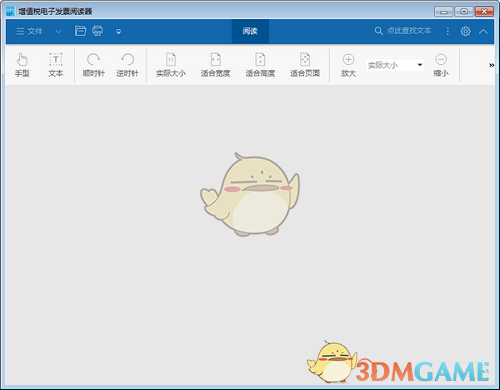
Task: Expand the toolbar overflow double arrow
Action: point(491,65)
